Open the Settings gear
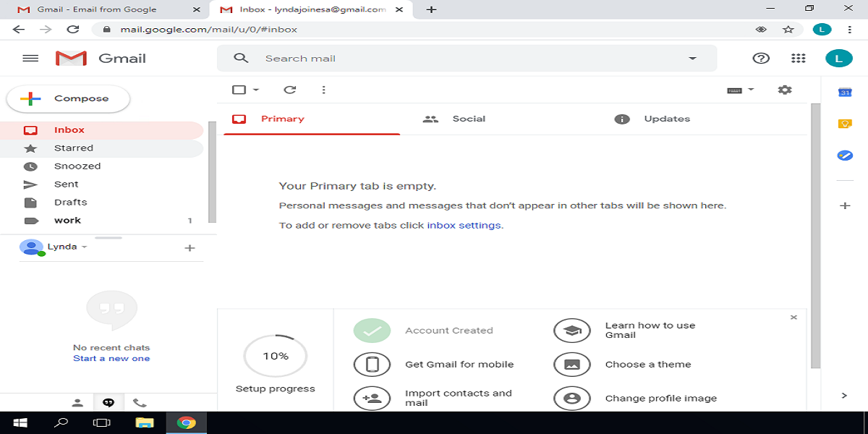Viewport: 868px width, 434px height. [785, 90]
